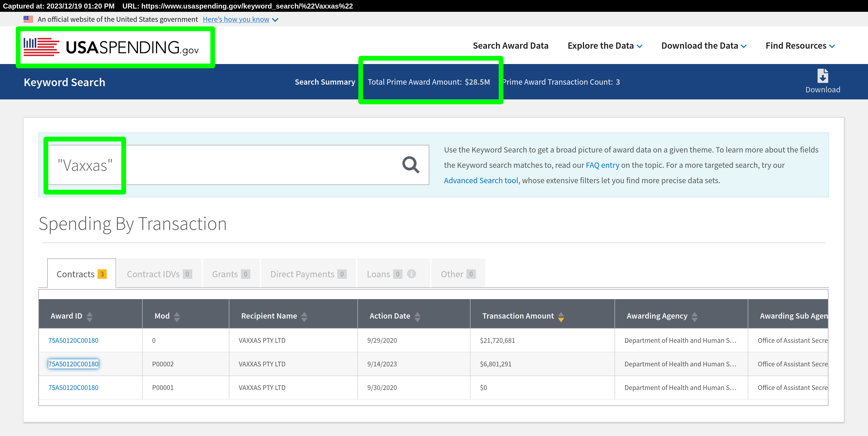Open award 75A50120C00180 with Mod P00001
This screenshot has width=868, height=436.
(x=73, y=387)
